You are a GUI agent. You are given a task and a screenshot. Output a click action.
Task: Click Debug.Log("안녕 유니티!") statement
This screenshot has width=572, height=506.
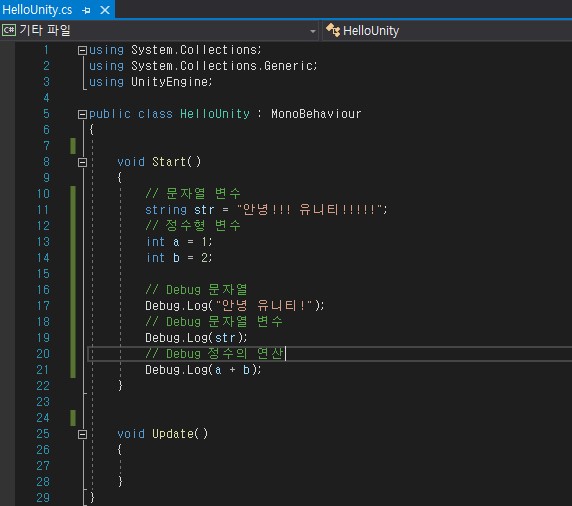click(235, 306)
